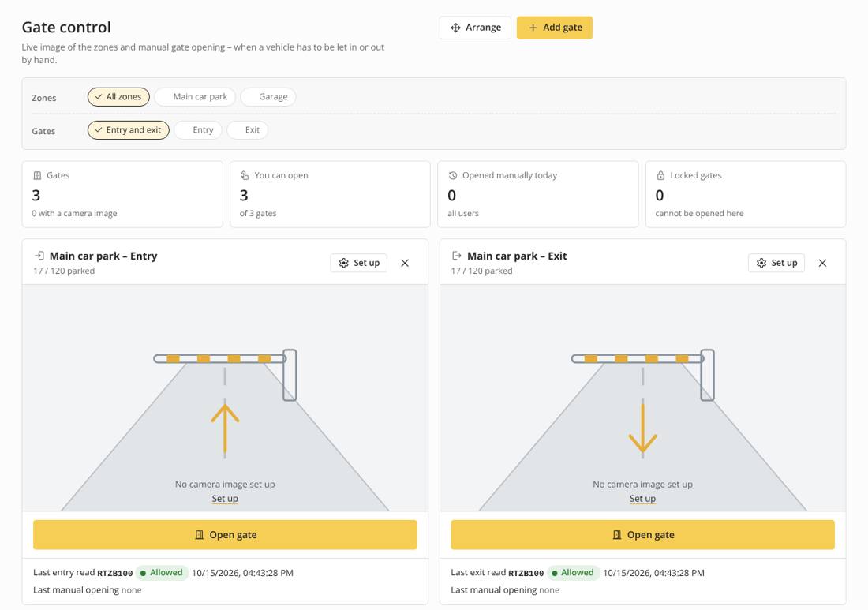Screen dimensions: 868x610
Task: Click the You can open hand icon
Action: tap(245, 175)
